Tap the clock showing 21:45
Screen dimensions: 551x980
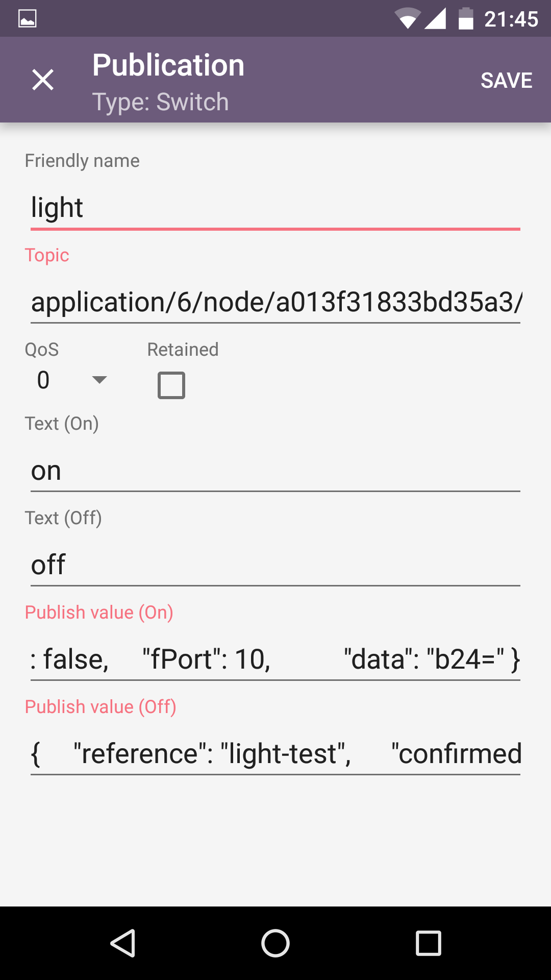[511, 19]
